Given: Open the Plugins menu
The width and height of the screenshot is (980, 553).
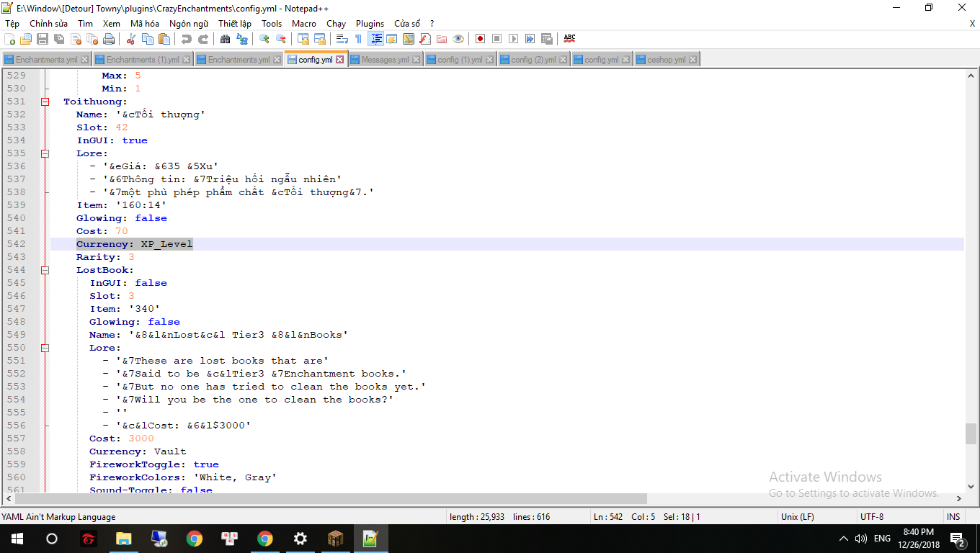Looking at the screenshot, I should (x=370, y=24).
